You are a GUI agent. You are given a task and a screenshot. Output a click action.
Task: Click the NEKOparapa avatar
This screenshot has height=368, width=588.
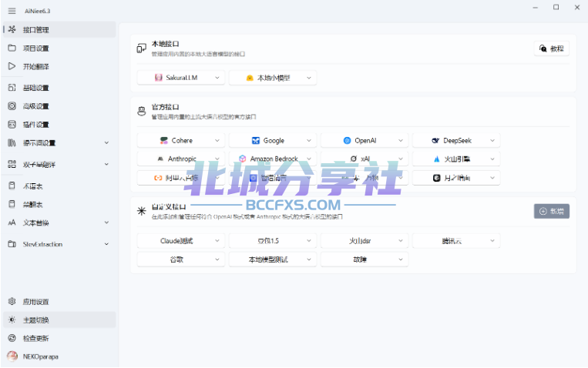point(12,356)
